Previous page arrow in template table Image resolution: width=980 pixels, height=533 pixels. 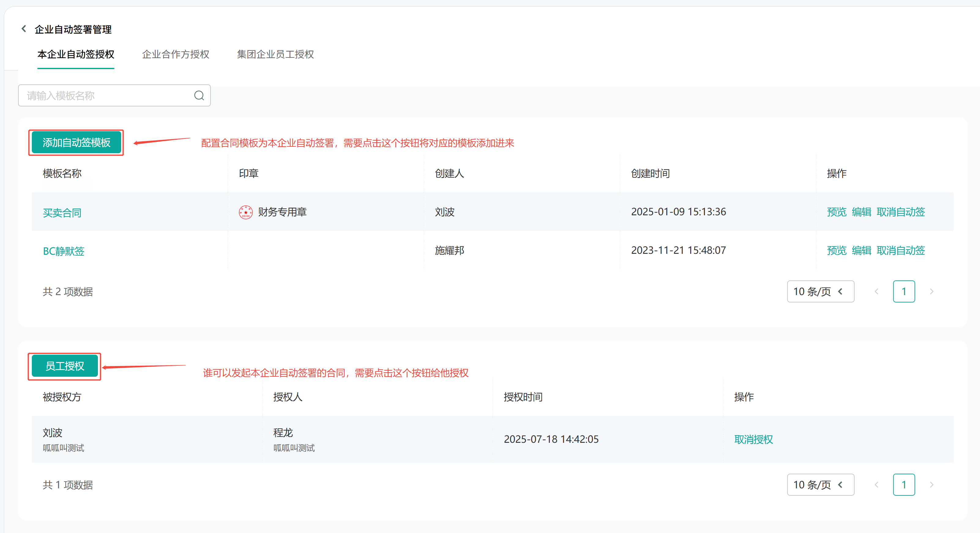coord(876,292)
